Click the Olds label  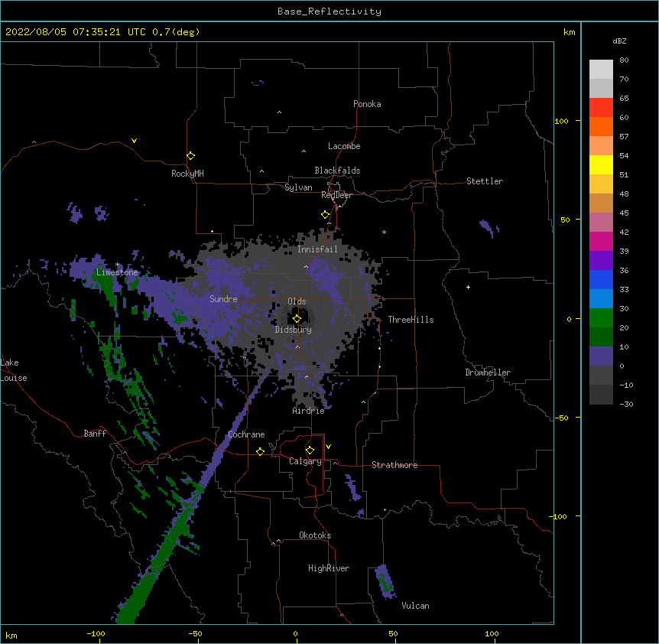click(297, 301)
